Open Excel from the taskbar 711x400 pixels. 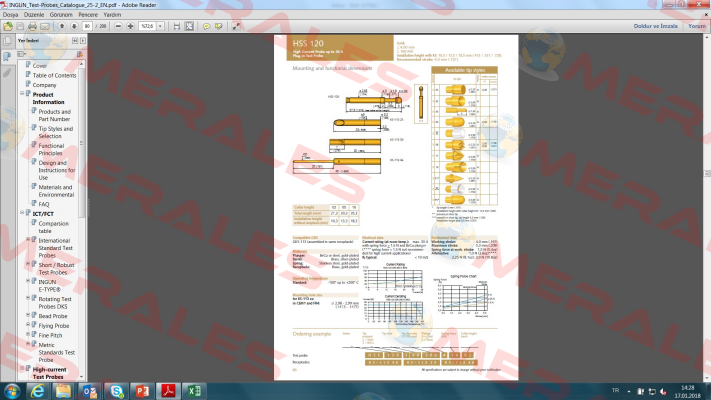[x=195, y=391]
